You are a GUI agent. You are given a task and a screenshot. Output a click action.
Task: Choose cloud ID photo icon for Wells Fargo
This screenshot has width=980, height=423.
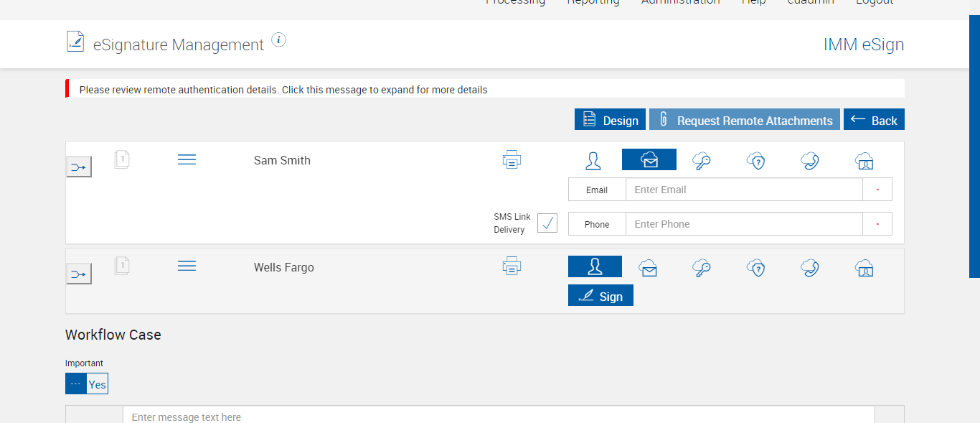click(864, 268)
